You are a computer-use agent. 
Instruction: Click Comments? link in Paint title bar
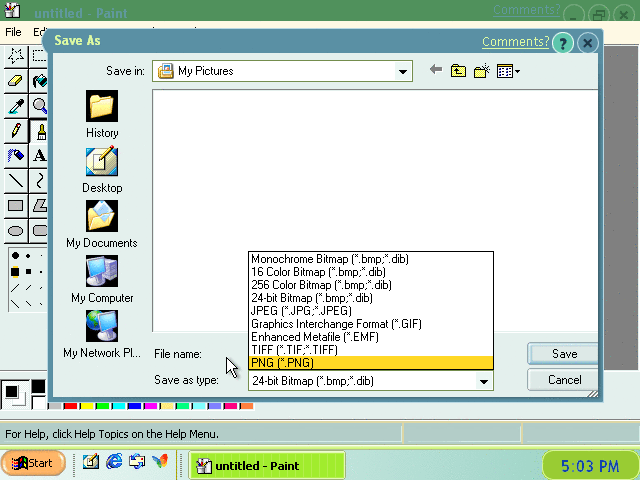click(x=526, y=10)
